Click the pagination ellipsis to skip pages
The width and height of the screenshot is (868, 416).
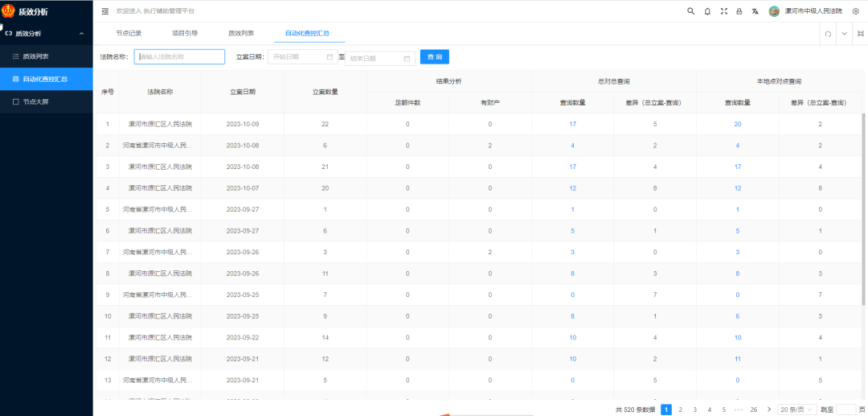(x=738, y=410)
